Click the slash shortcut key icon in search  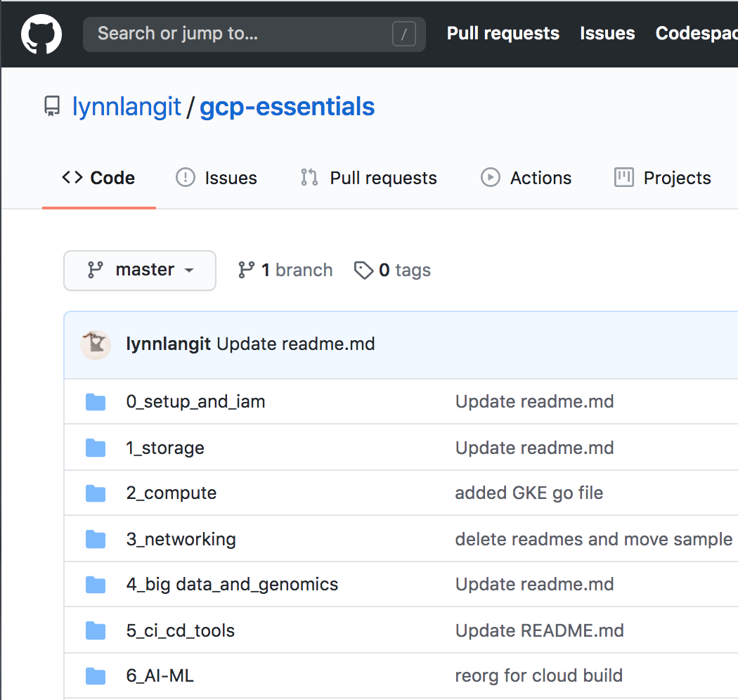click(x=404, y=34)
